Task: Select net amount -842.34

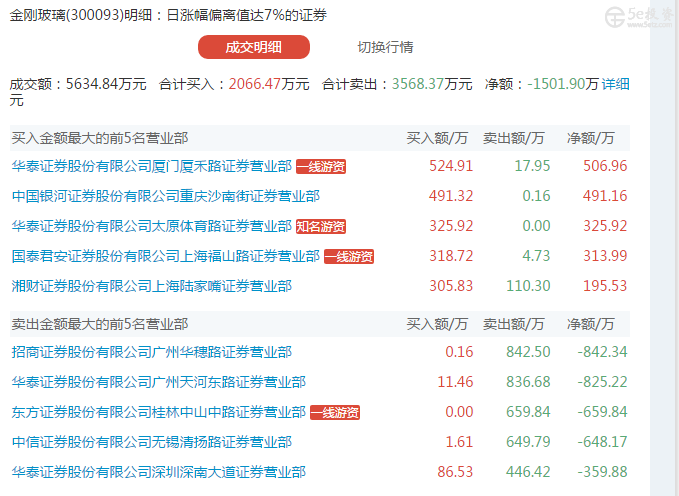Action: click(x=602, y=352)
